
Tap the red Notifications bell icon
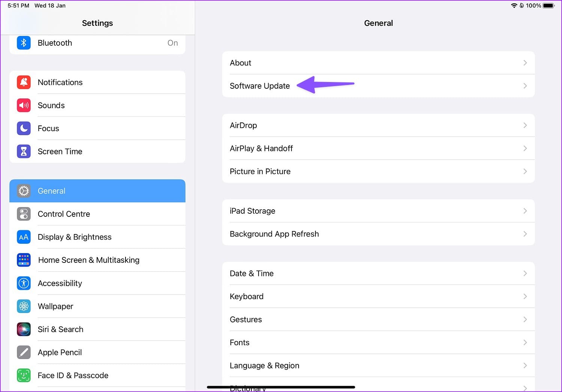click(24, 82)
